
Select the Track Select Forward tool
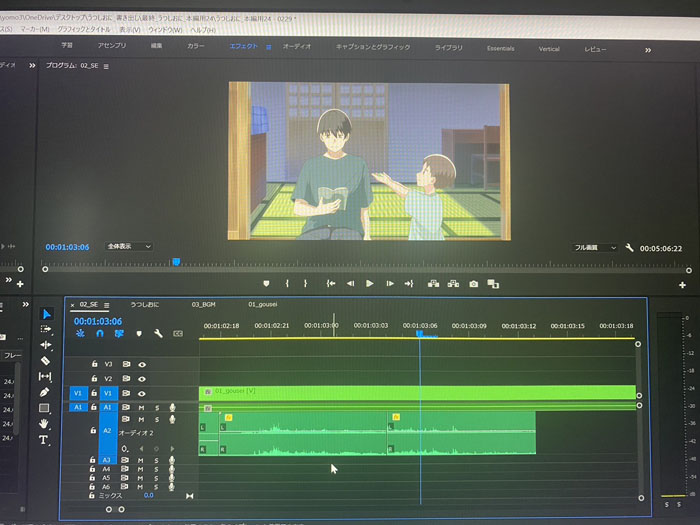(x=46, y=329)
